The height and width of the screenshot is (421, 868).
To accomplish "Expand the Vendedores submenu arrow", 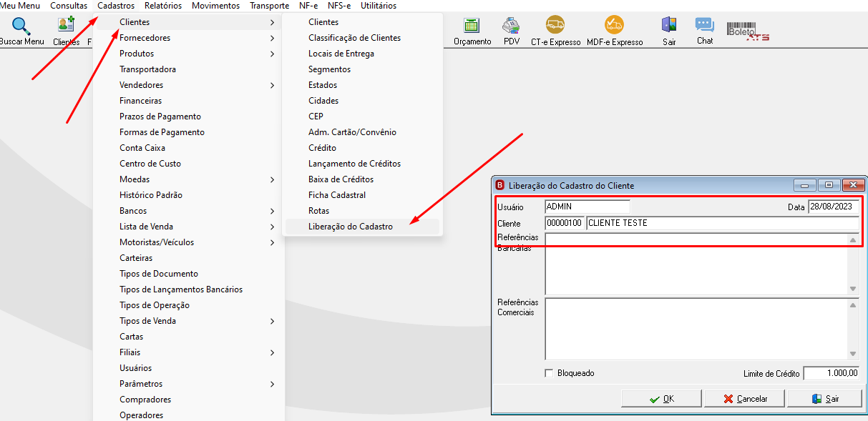I will pos(273,85).
